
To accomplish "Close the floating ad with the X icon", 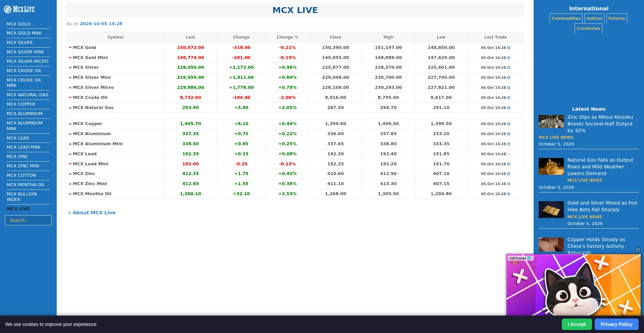I will coord(638,250).
